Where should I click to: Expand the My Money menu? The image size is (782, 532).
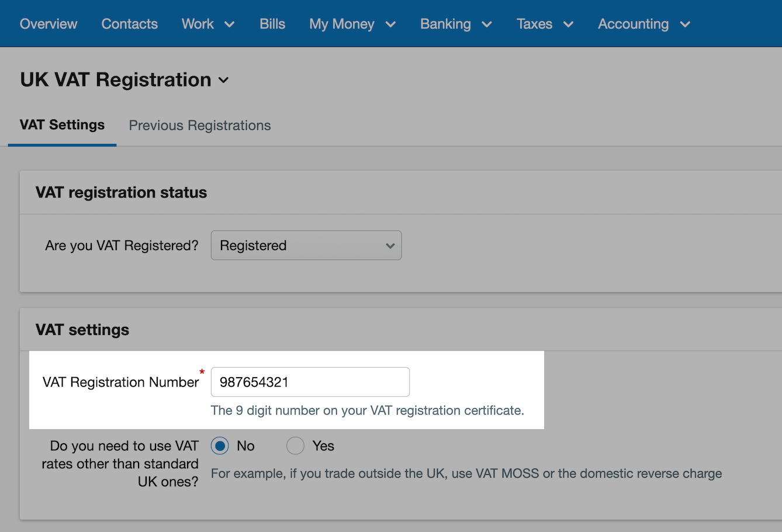click(x=352, y=24)
